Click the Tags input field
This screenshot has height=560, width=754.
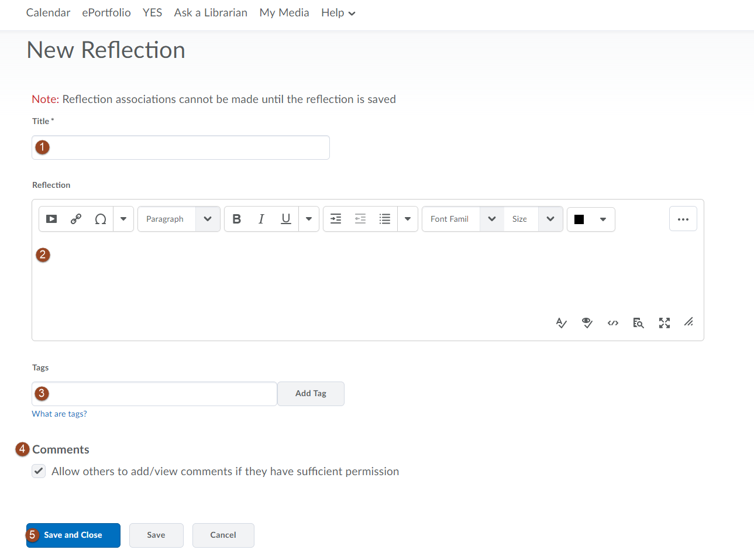coord(154,394)
